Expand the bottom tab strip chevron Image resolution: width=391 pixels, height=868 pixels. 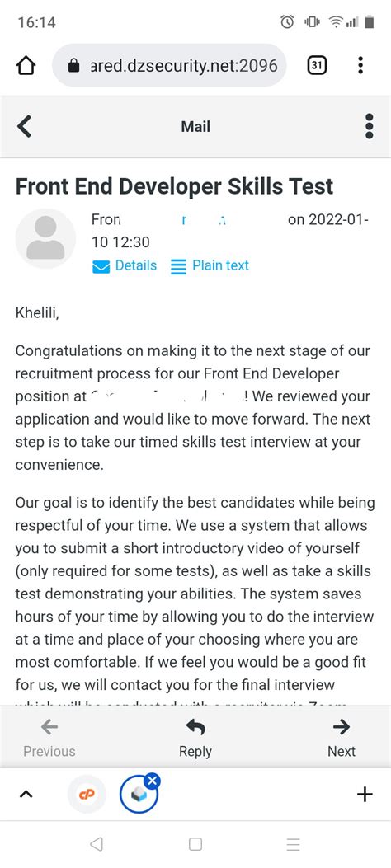(26, 795)
